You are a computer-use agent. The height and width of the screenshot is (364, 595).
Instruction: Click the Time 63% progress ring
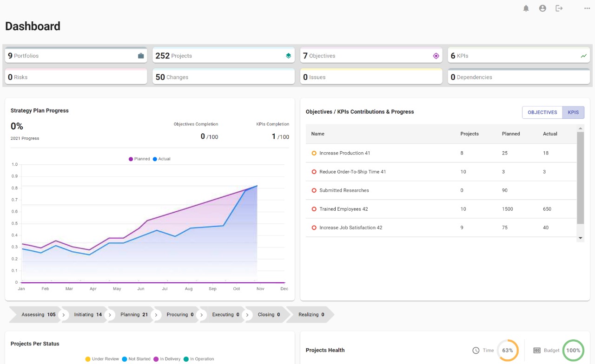pos(508,351)
